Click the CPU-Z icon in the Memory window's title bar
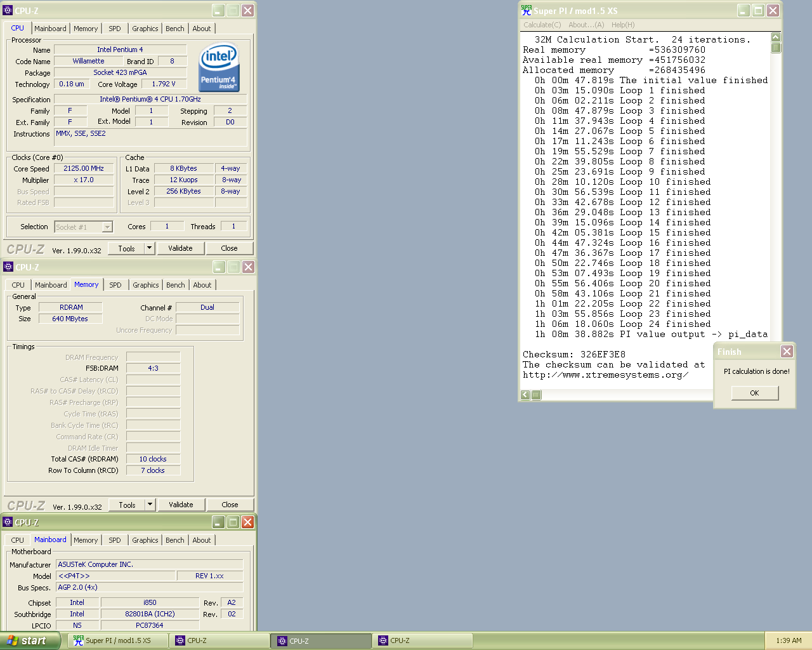Screen dimensions: 812x650 point(8,267)
